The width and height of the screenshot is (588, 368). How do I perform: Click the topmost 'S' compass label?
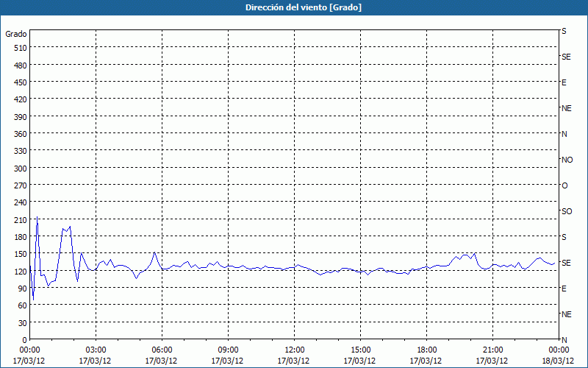pyautogui.click(x=564, y=31)
